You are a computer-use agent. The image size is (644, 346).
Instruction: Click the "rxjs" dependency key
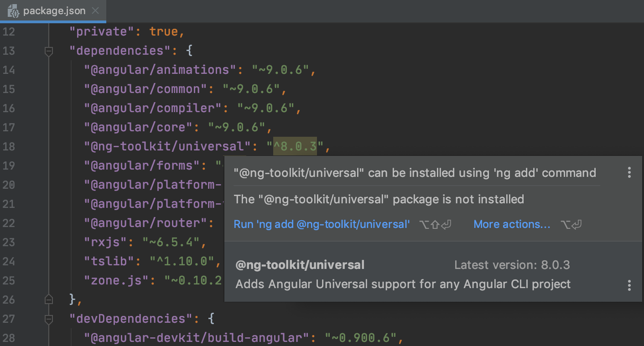pos(105,242)
